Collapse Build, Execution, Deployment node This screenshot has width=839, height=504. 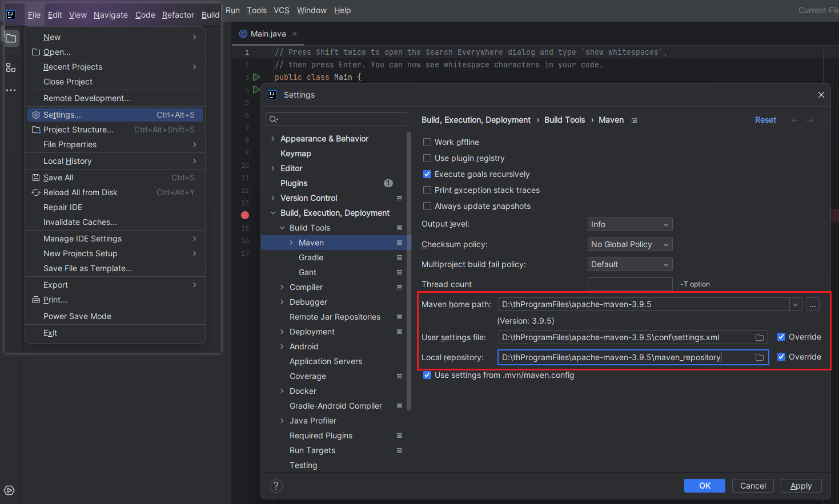tap(273, 213)
